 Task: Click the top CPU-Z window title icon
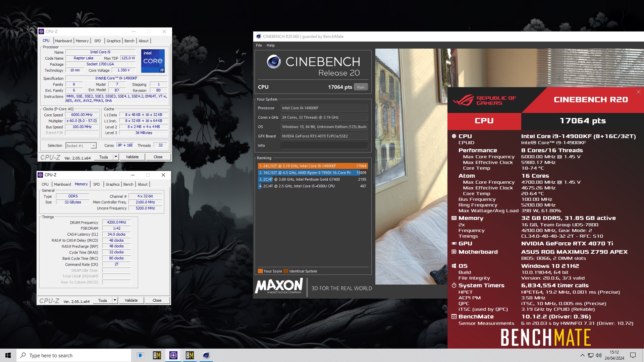[x=41, y=32]
